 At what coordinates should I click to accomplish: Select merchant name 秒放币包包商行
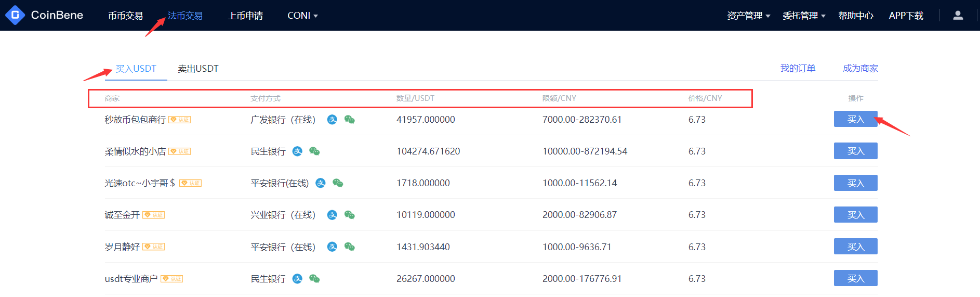pyautogui.click(x=135, y=120)
